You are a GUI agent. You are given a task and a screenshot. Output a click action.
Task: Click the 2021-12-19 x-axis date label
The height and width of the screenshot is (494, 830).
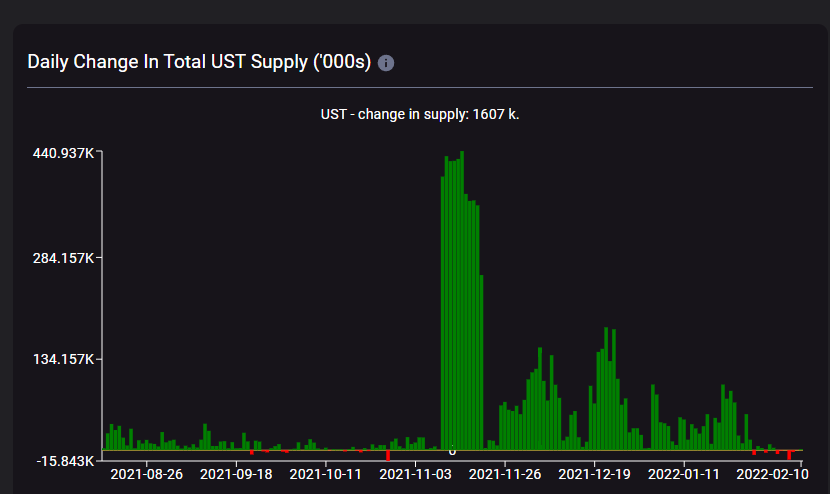[x=594, y=474]
